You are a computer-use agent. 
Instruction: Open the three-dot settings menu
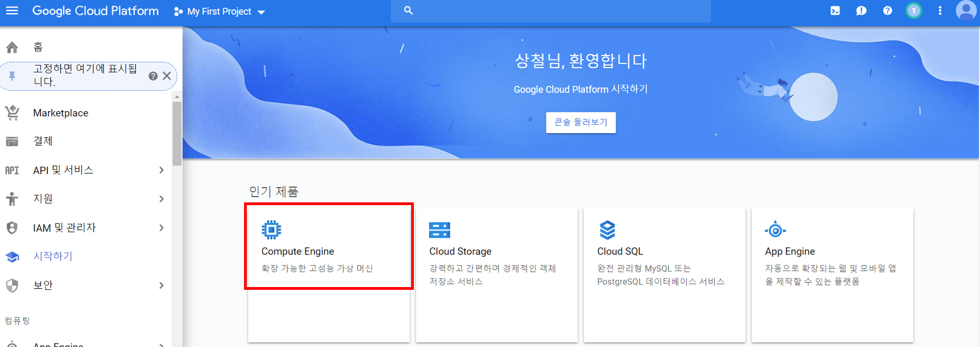pyautogui.click(x=940, y=10)
